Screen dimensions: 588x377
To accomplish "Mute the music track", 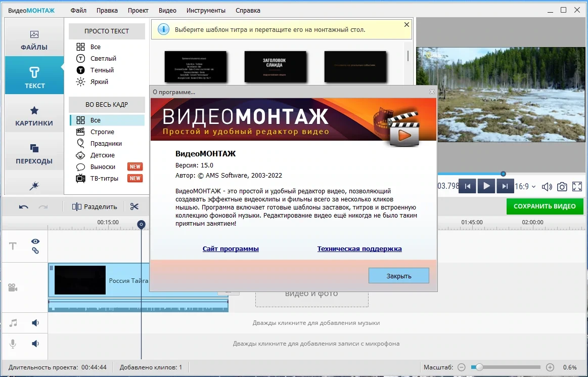I will click(x=35, y=323).
